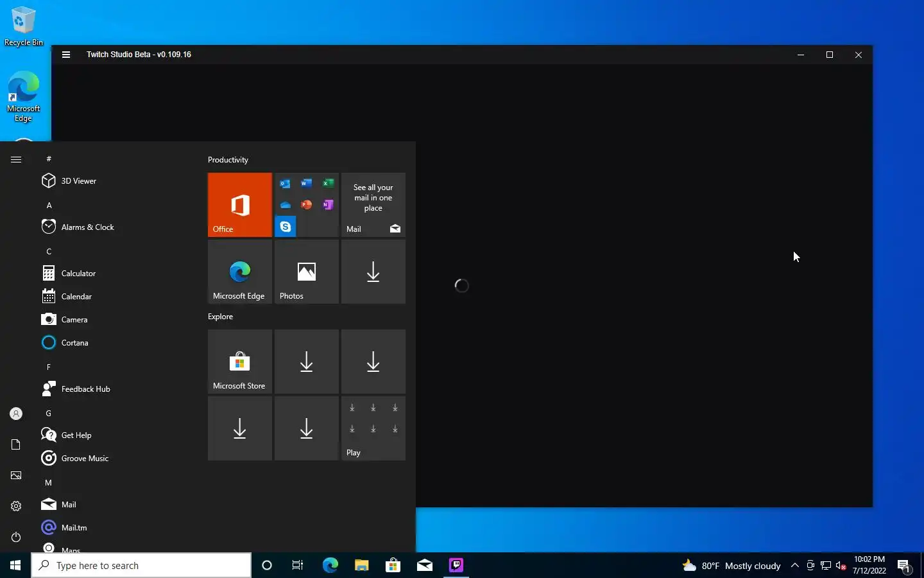Open Cortana from the app list

(114, 343)
